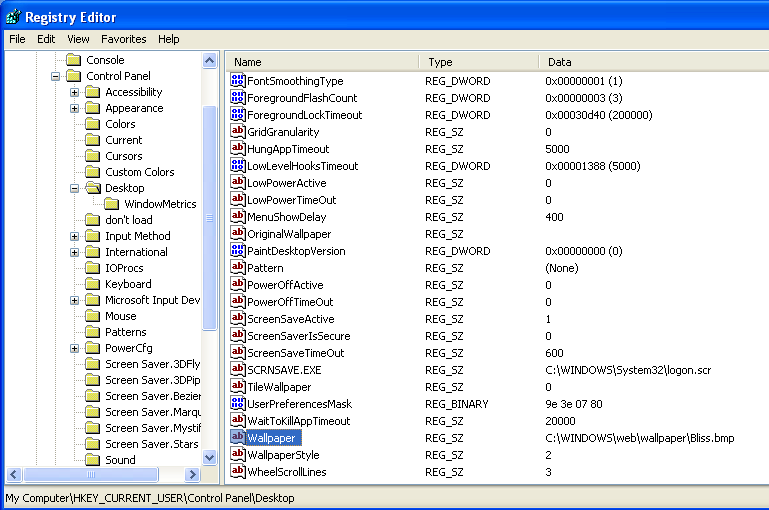Click the tree pane scroll right arrow
Screen dimensions: 769x510
pos(192,474)
